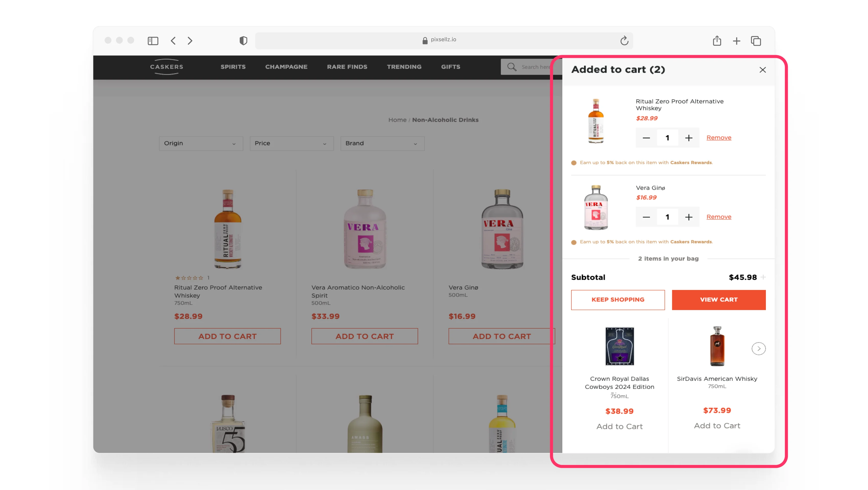
Task: Open the privacy shield icon
Action: point(243,41)
